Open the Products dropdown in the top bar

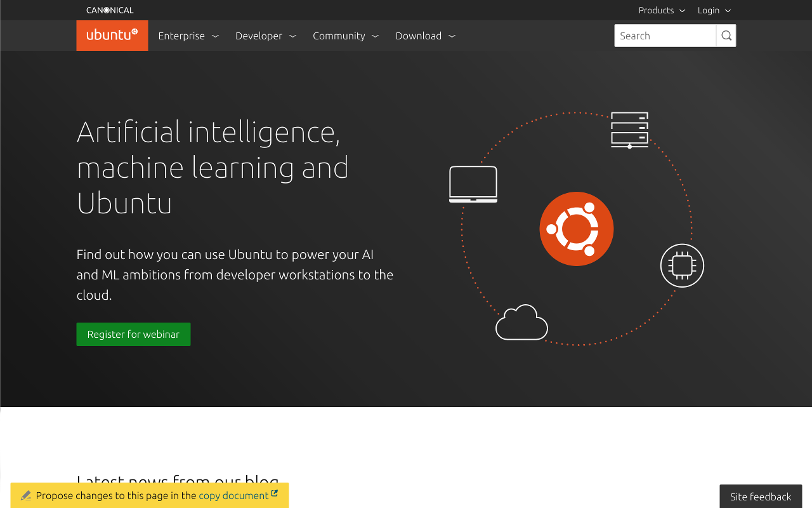click(662, 10)
